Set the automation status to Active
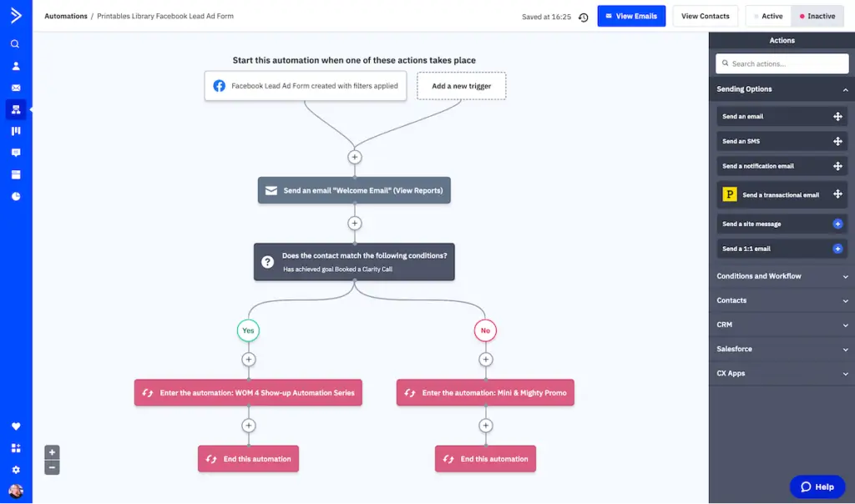 (767, 16)
